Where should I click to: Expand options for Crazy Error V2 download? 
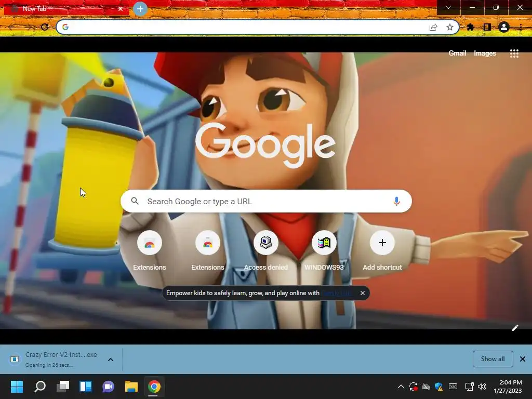111,360
